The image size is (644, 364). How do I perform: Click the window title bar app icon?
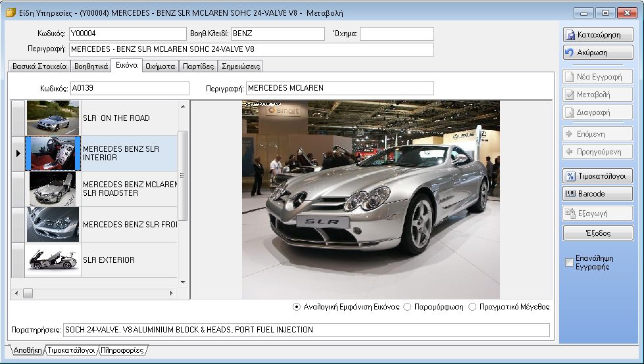[x=11, y=12]
